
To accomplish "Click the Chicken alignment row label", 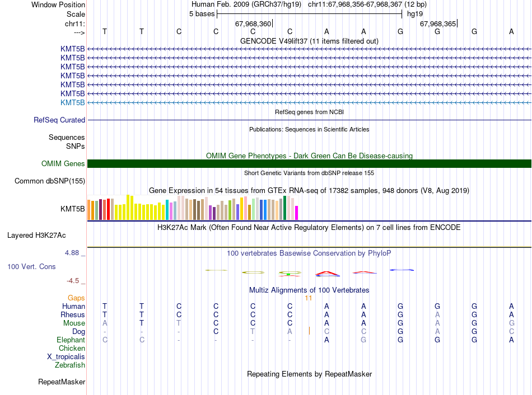I will click(72, 348).
